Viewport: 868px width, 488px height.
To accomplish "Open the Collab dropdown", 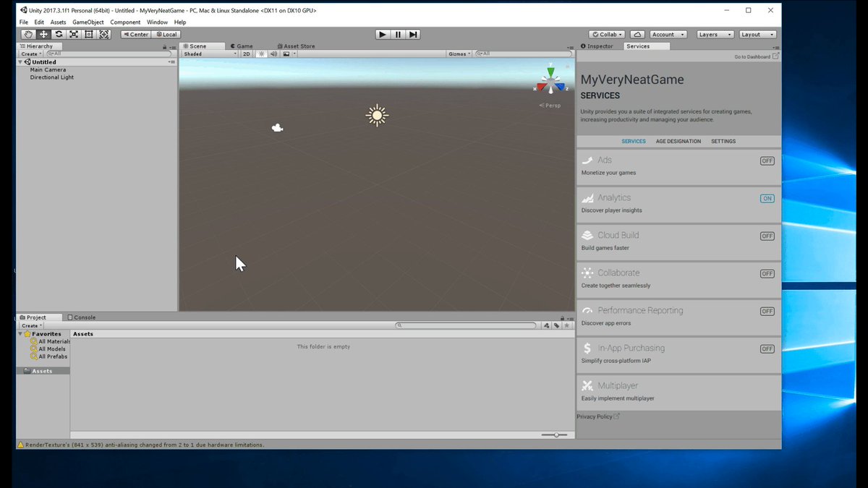I will 608,34.
